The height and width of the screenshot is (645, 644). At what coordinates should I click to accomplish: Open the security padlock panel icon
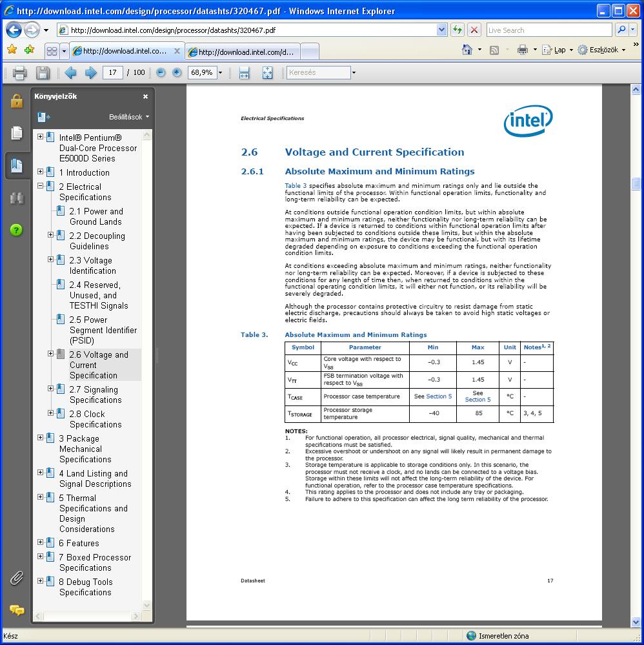point(16,100)
